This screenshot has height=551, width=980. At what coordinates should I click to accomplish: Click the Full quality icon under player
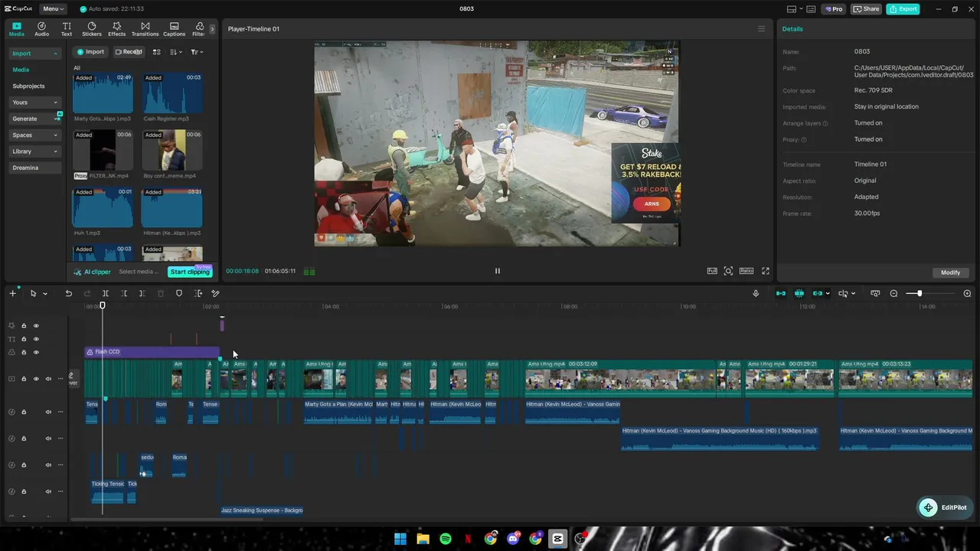(712, 271)
